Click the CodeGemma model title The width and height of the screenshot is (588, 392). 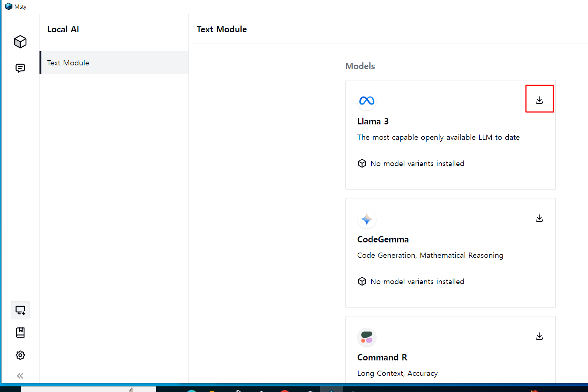tap(383, 239)
